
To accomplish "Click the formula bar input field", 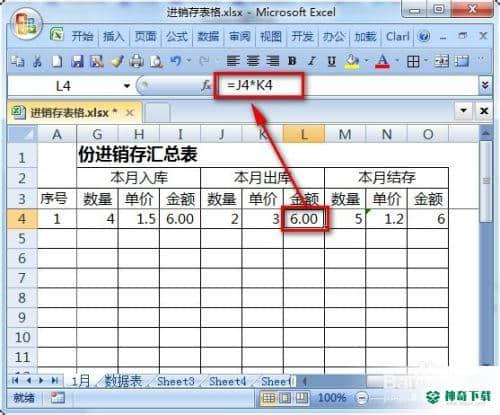I will coord(348,86).
